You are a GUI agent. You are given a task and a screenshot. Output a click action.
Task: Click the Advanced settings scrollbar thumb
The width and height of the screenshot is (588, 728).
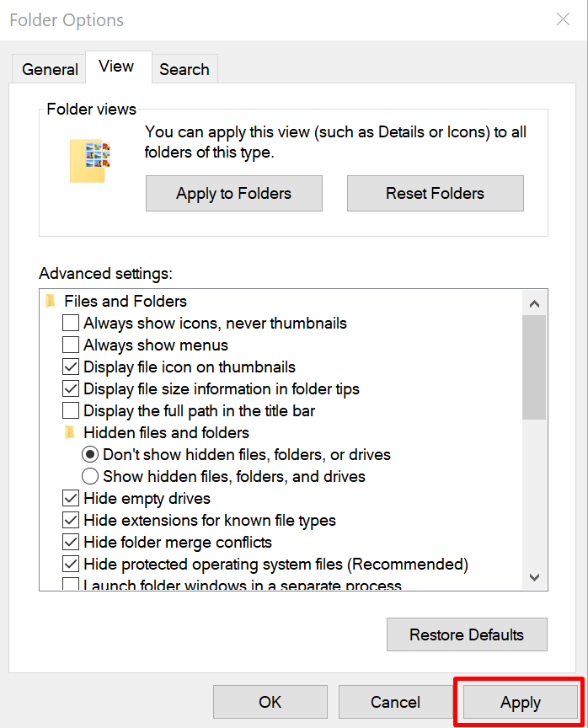click(533, 367)
